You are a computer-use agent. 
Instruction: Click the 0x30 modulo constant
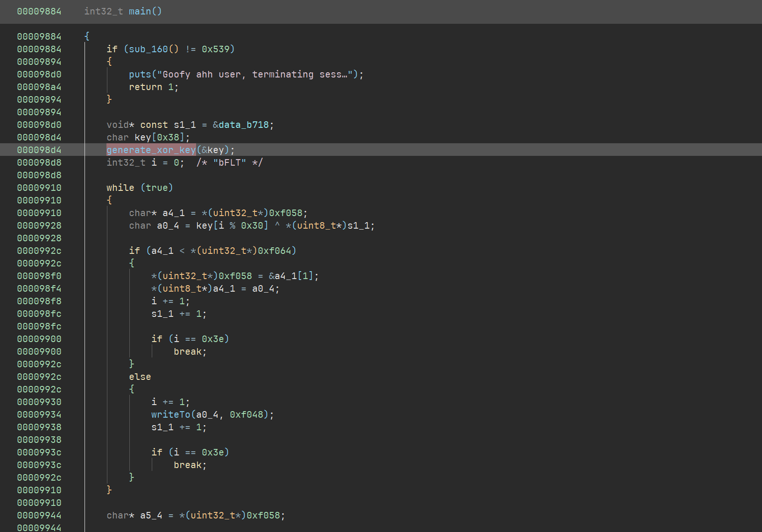click(x=252, y=225)
